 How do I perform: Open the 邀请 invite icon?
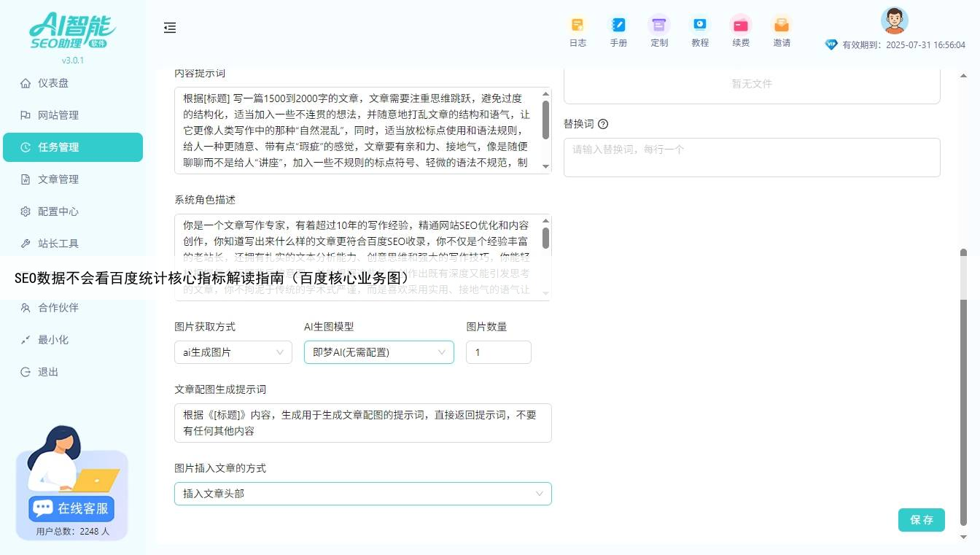point(782,26)
